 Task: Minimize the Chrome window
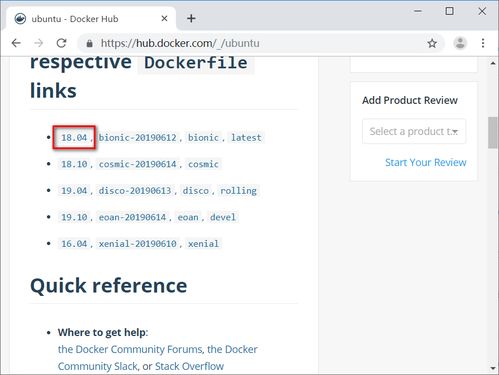click(x=418, y=11)
